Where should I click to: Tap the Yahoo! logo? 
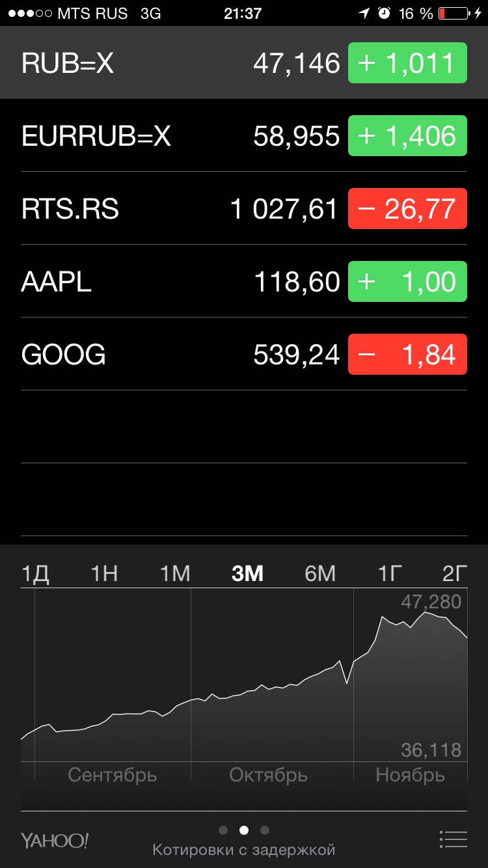(x=55, y=840)
